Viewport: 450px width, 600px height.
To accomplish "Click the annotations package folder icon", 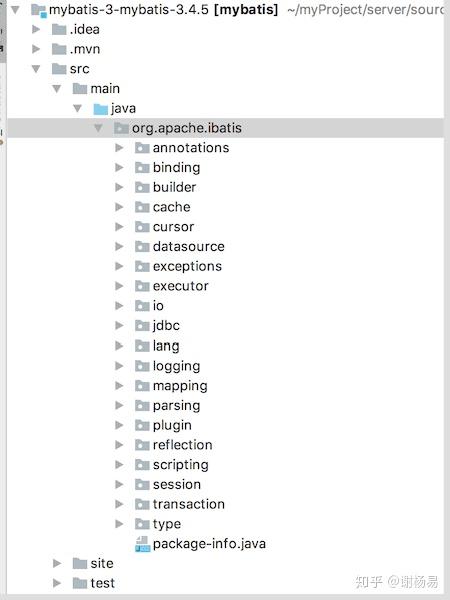I will [142, 148].
